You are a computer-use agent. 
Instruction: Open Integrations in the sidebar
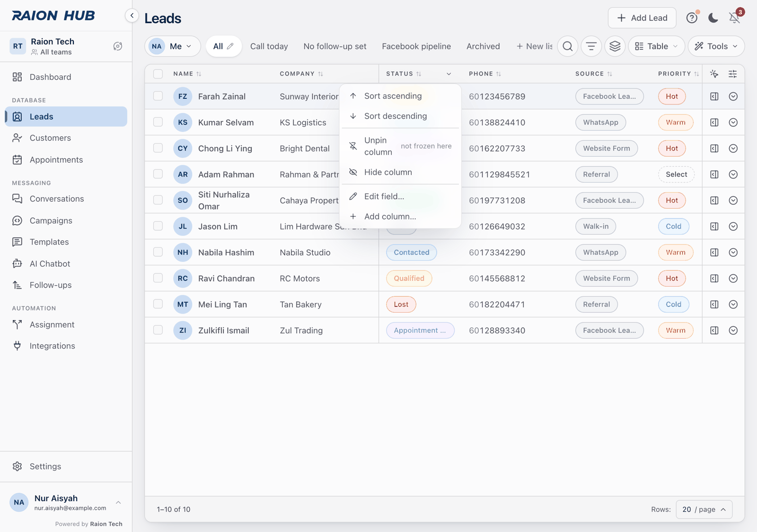pyautogui.click(x=66, y=346)
